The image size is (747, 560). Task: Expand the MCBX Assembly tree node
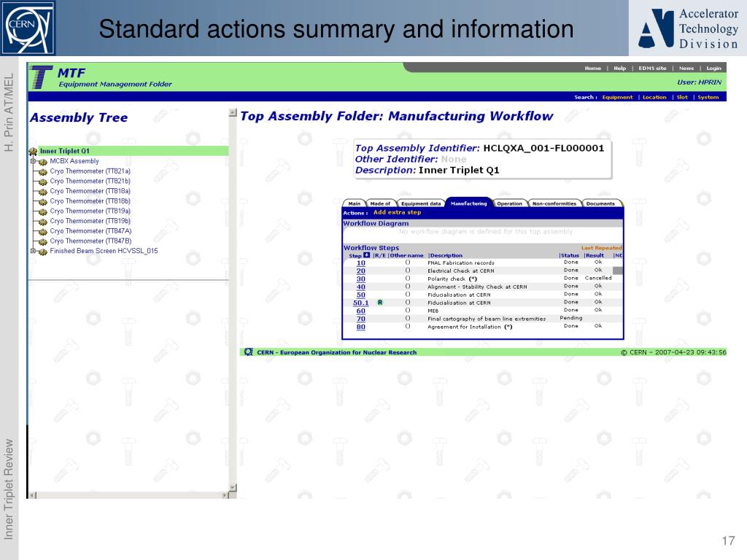tap(33, 161)
